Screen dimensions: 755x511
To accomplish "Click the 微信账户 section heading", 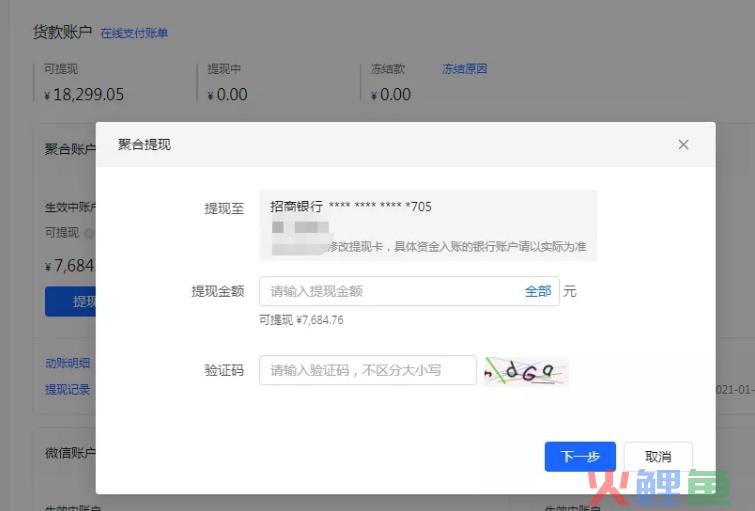I will [70, 453].
